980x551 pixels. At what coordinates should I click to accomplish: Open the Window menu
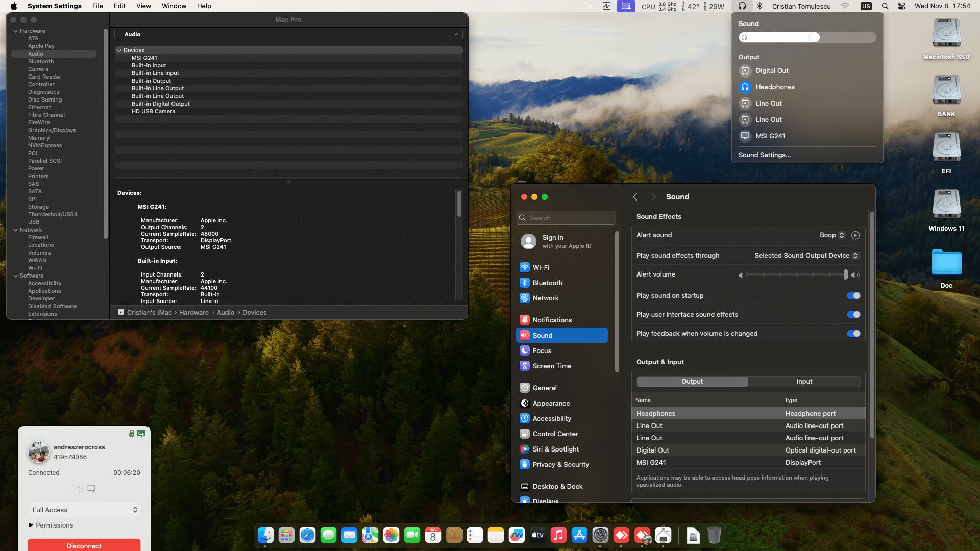point(174,6)
